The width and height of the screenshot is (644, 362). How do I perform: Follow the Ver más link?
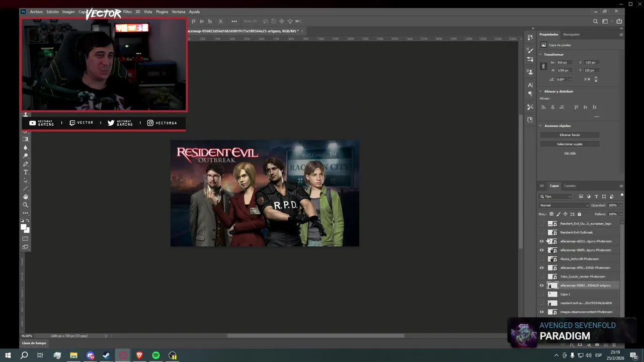[570, 153]
